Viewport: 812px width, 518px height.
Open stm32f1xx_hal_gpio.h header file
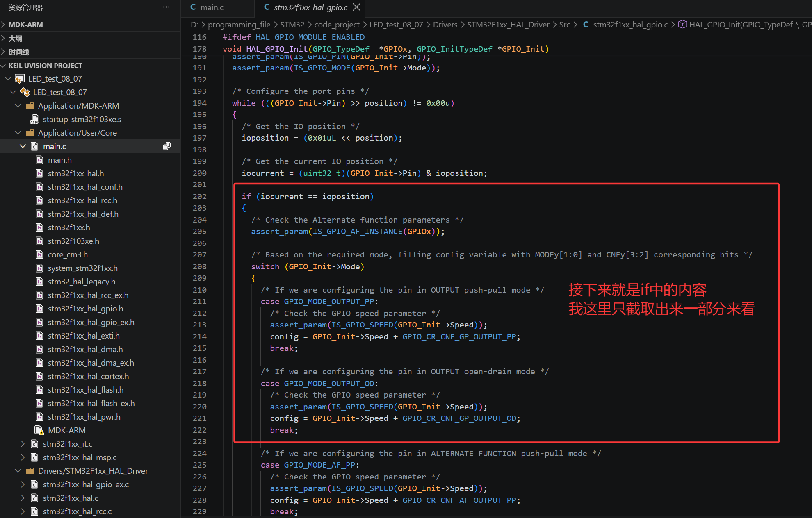click(86, 308)
